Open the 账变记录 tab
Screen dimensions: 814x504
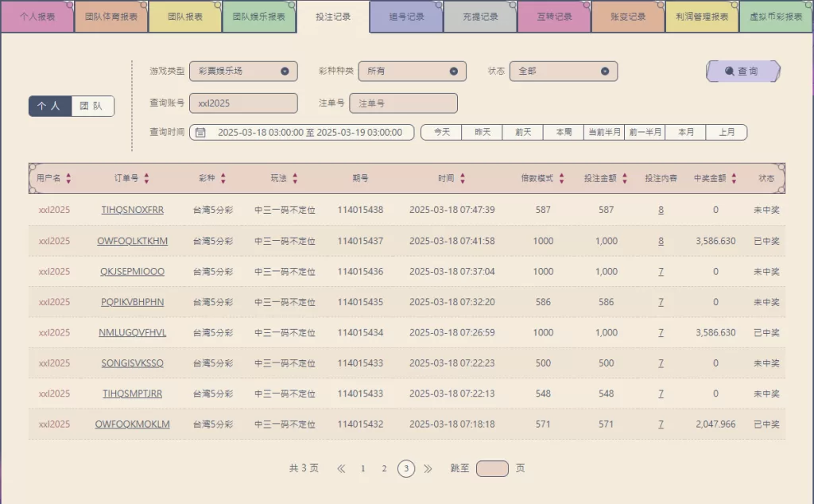click(x=628, y=17)
